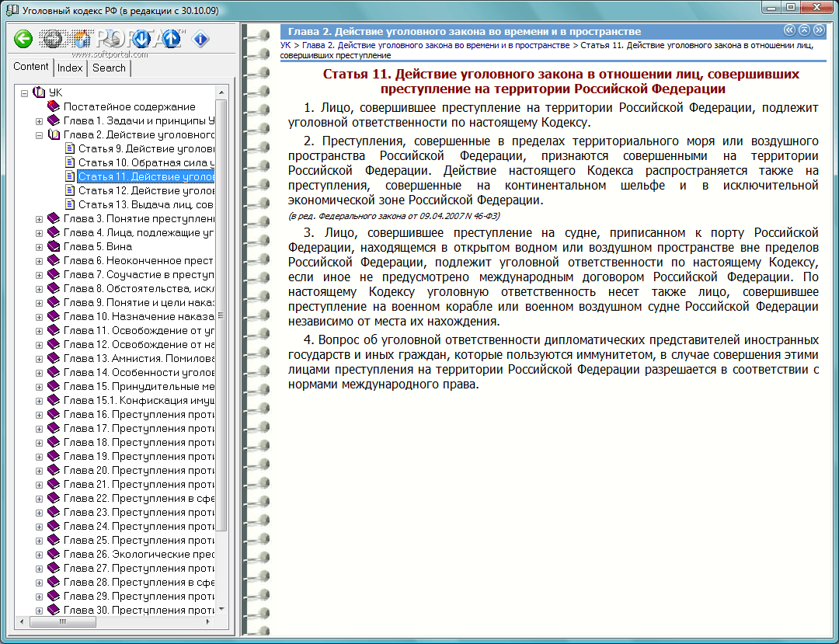Click the tree's horizontal scrollbar thumb
The width and height of the screenshot is (839, 644).
click(63, 622)
